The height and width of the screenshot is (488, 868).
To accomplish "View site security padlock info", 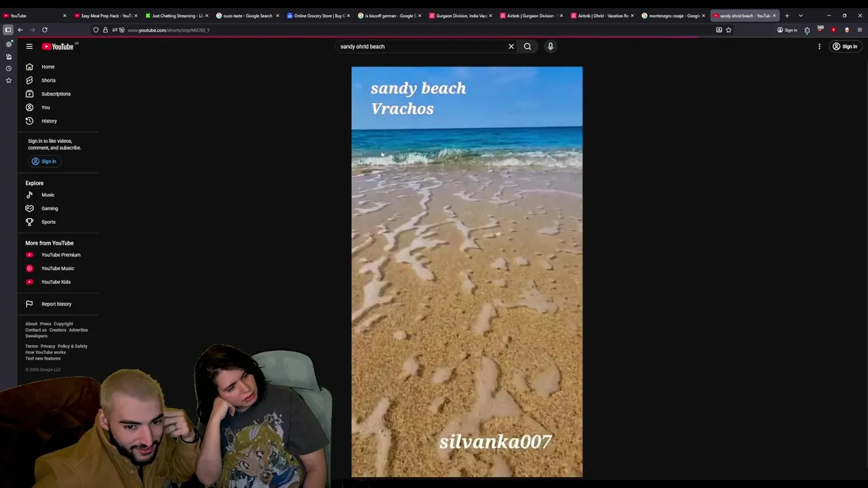I will click(105, 30).
